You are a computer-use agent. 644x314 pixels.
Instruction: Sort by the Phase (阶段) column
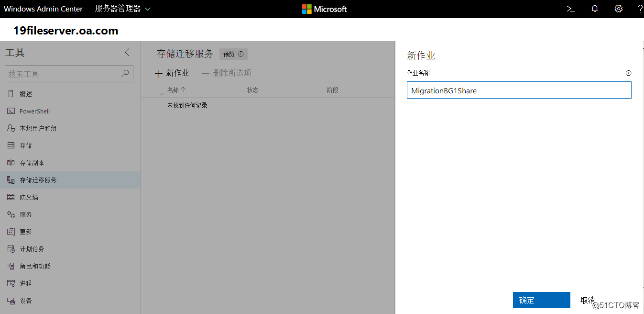coord(332,90)
